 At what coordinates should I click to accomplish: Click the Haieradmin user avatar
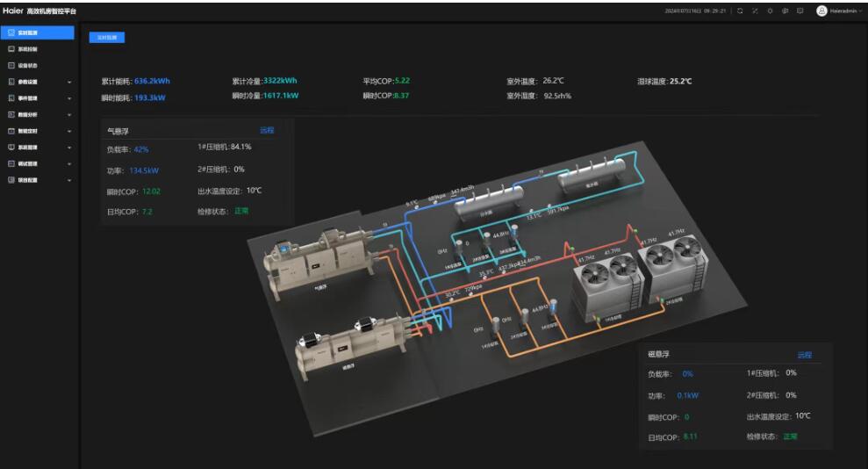pyautogui.click(x=821, y=11)
